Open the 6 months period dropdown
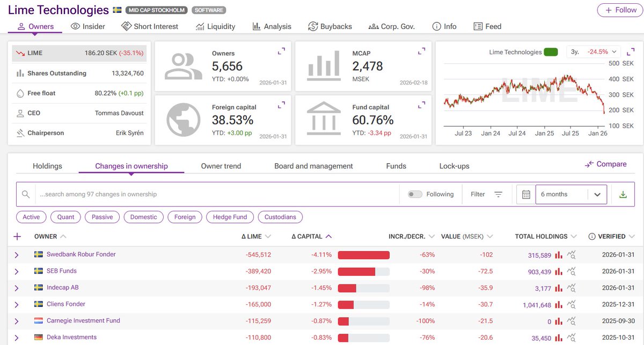This screenshot has height=345, width=644. (x=571, y=194)
